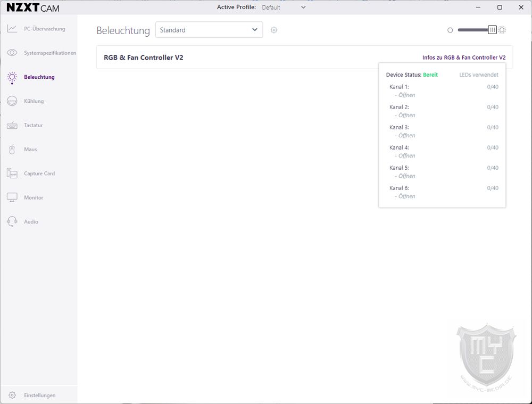Open the PC-Überwachung section
Viewport: 532px width, 404px height.
[x=45, y=29]
